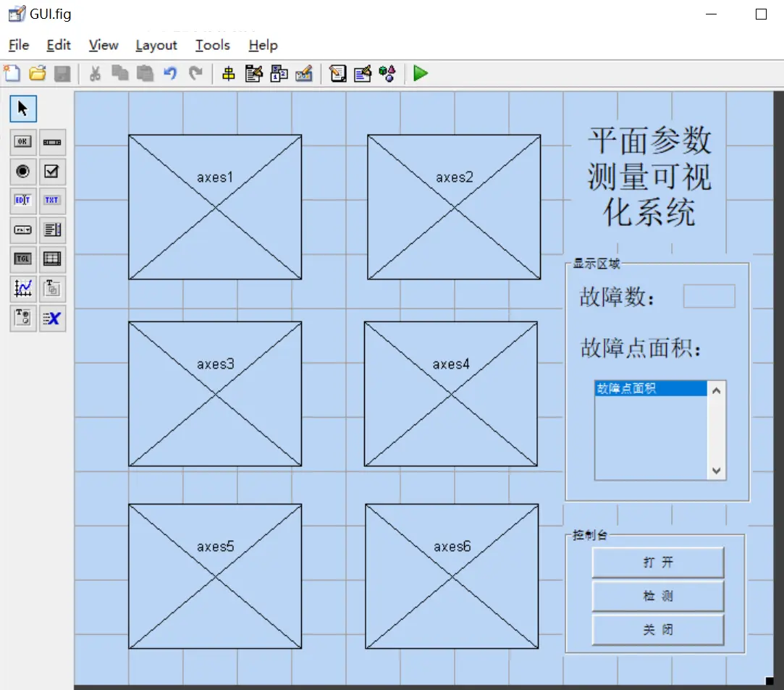
Task: Select the 平面参数测量可视化系统 title text
Action: 649,177
